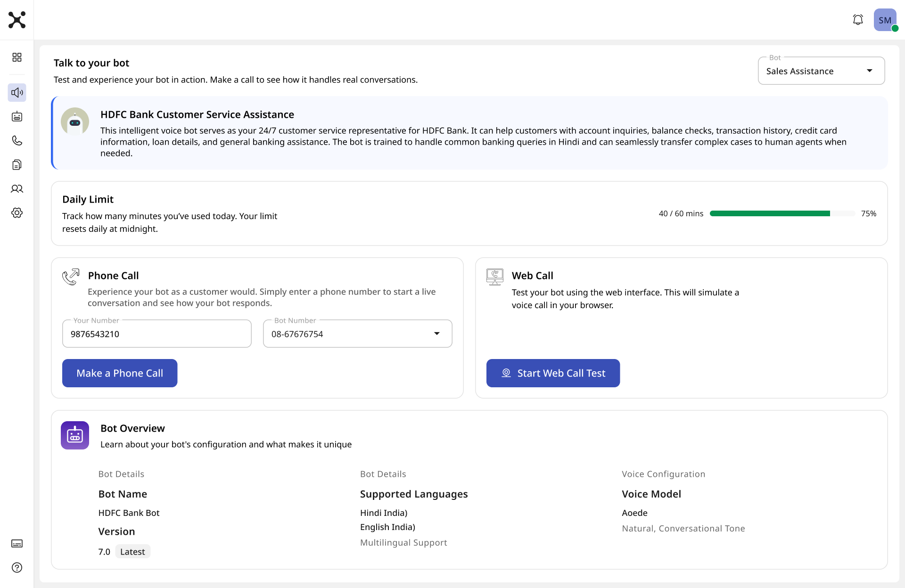The height and width of the screenshot is (588, 905).
Task: Click Natural, Conversational Tone text
Action: (x=683, y=528)
